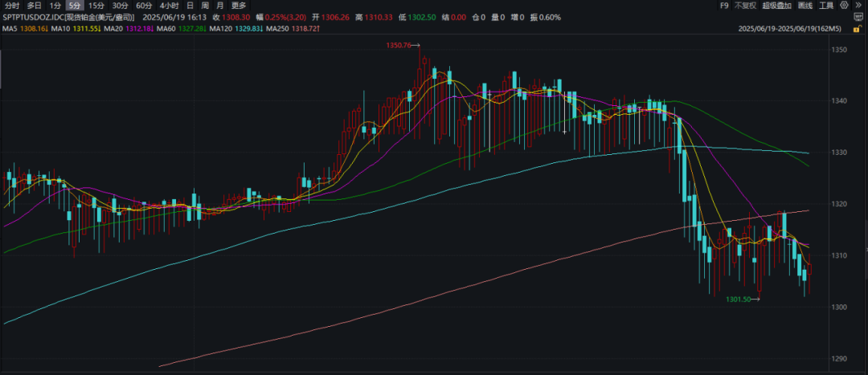Click the 1301.50 low price marker

click(739, 300)
